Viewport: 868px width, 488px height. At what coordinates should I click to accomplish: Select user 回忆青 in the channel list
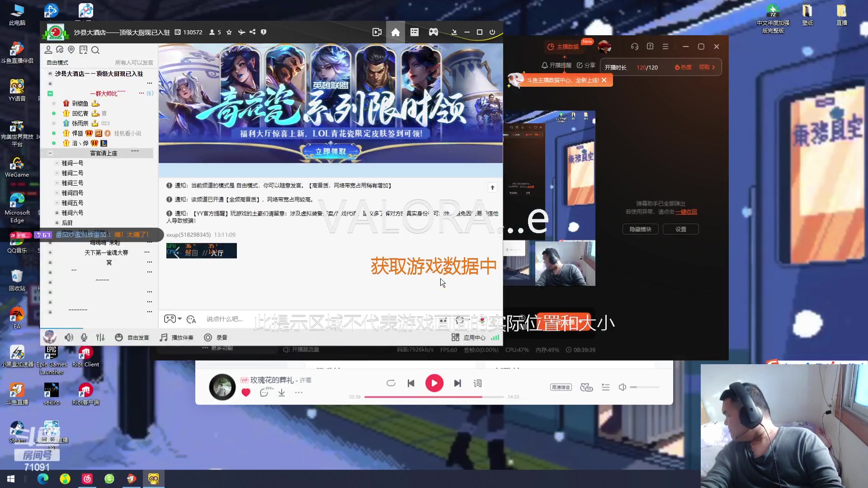(x=80, y=113)
